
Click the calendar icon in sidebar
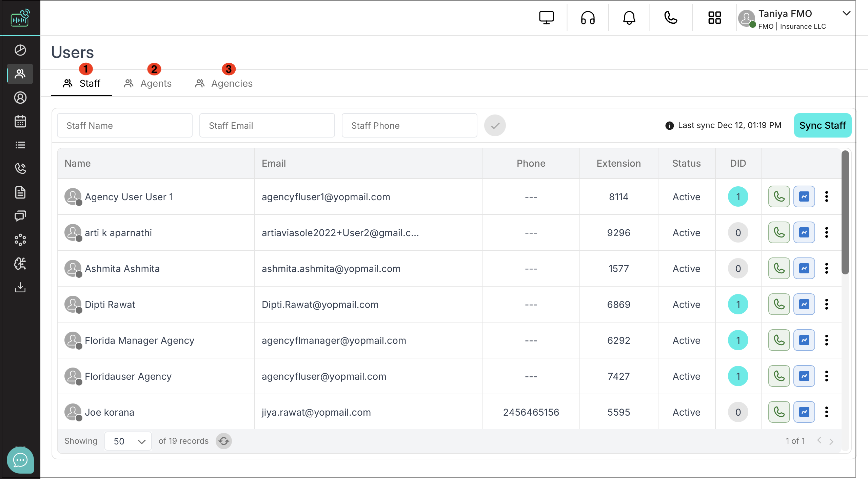click(x=20, y=121)
